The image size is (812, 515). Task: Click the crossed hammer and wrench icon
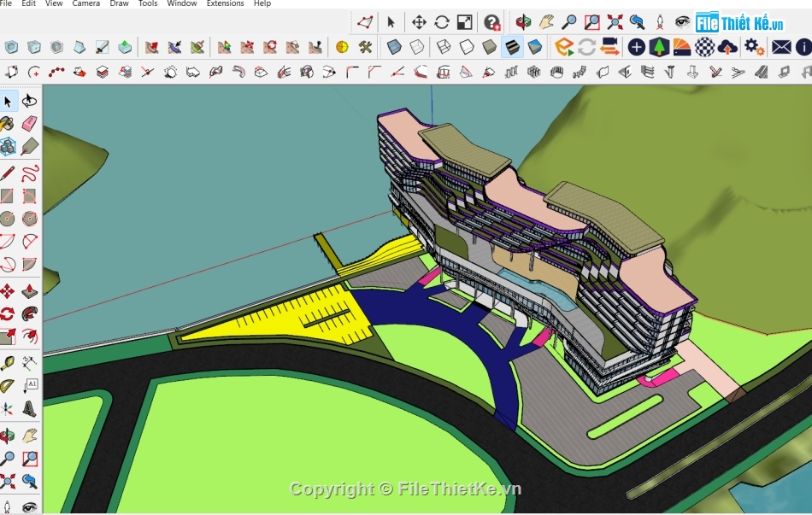(x=365, y=47)
